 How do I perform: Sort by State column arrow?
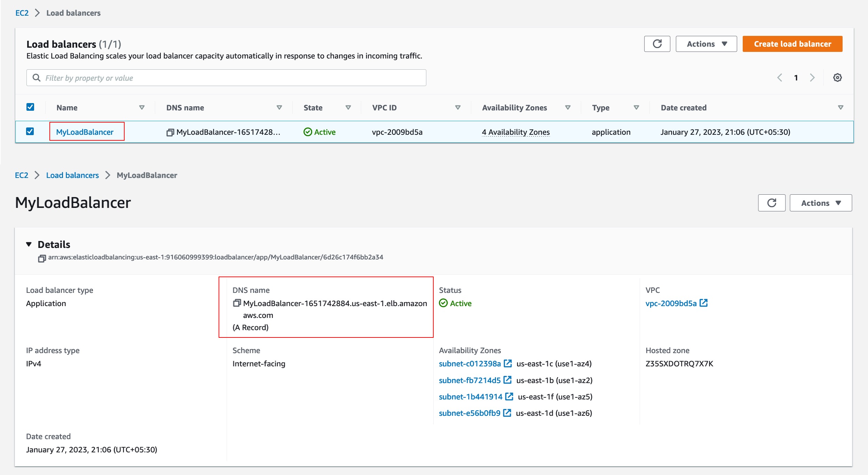tap(348, 107)
